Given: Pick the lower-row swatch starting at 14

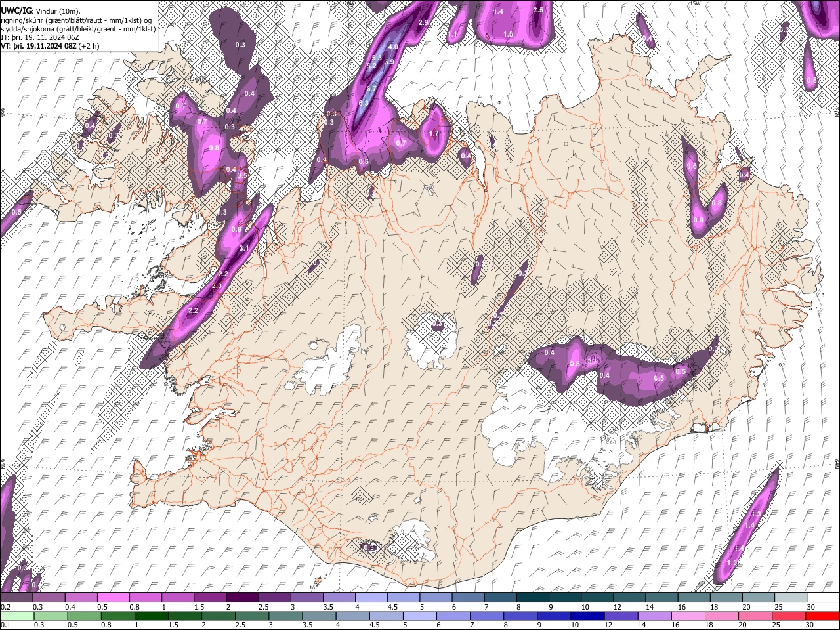Looking at the screenshot, I should tap(654, 616).
